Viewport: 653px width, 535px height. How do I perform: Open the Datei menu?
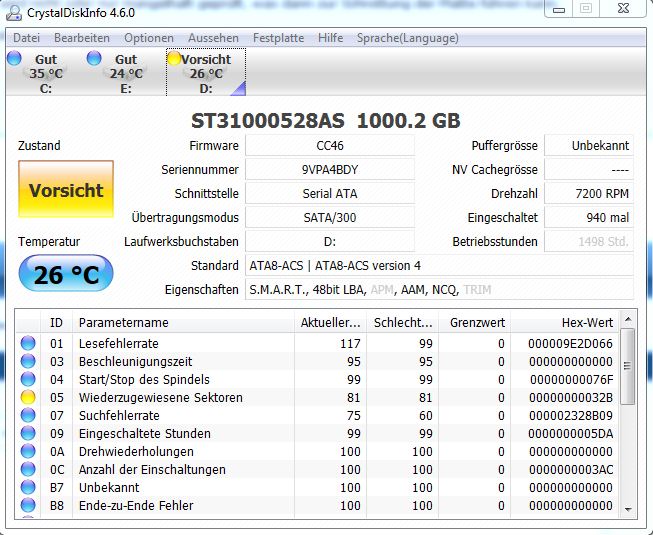tap(26, 38)
